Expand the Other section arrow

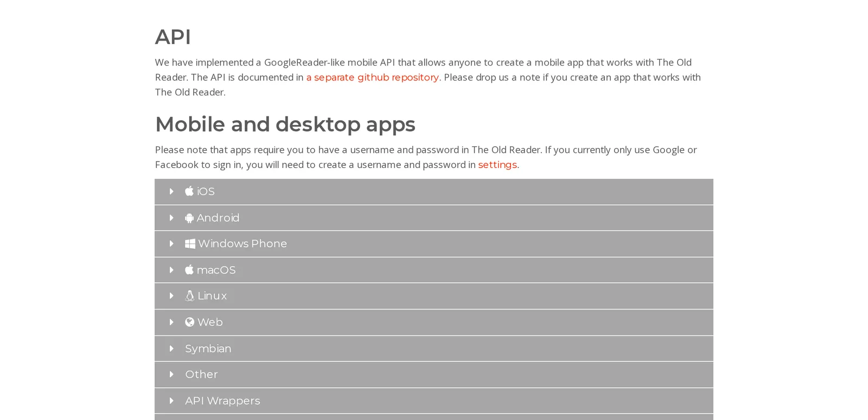[171, 374]
